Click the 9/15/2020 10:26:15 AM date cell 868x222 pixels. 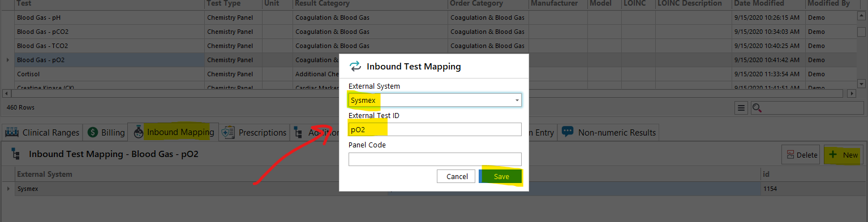point(768,18)
